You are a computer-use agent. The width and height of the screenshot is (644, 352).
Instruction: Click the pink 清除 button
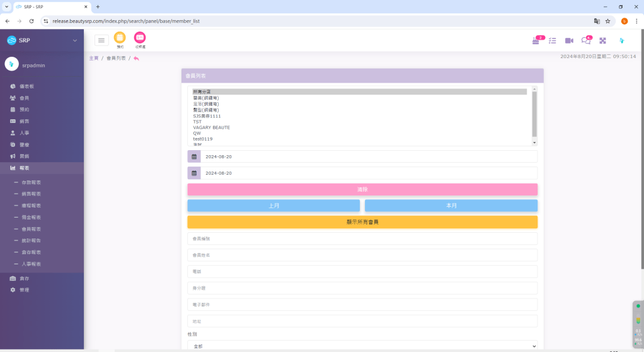362,189
